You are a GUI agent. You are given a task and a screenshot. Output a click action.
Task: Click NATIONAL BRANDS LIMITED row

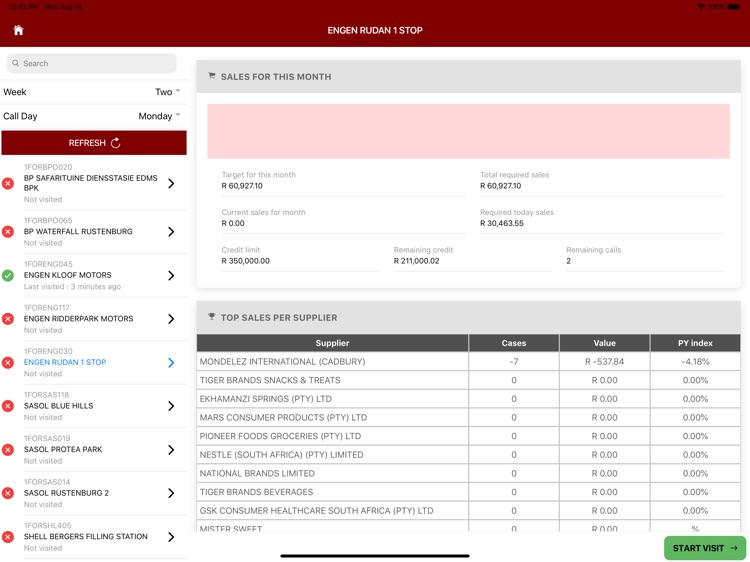point(468,474)
